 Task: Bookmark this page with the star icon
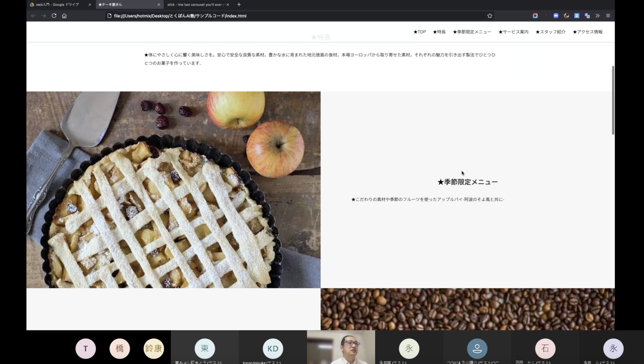point(490,16)
